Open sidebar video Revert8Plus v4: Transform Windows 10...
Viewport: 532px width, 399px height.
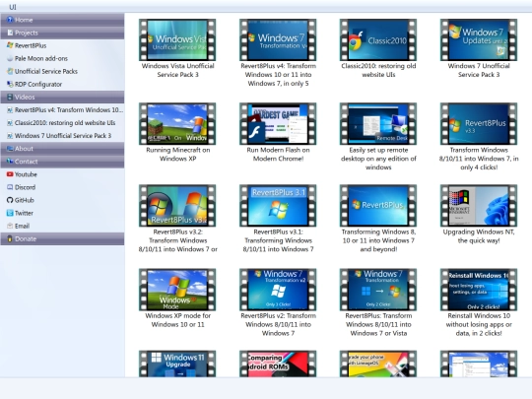click(69, 110)
